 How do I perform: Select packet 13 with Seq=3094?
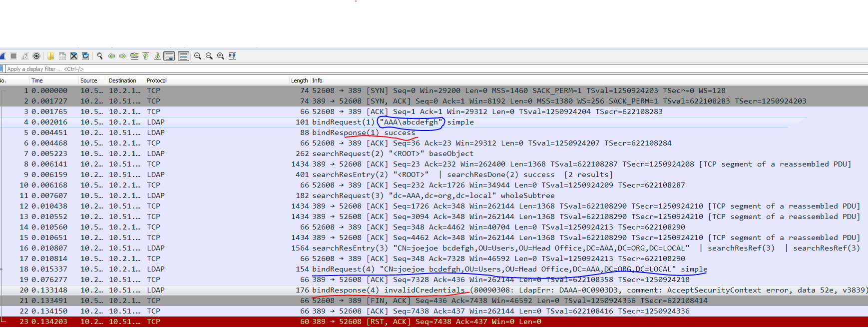tap(434, 216)
